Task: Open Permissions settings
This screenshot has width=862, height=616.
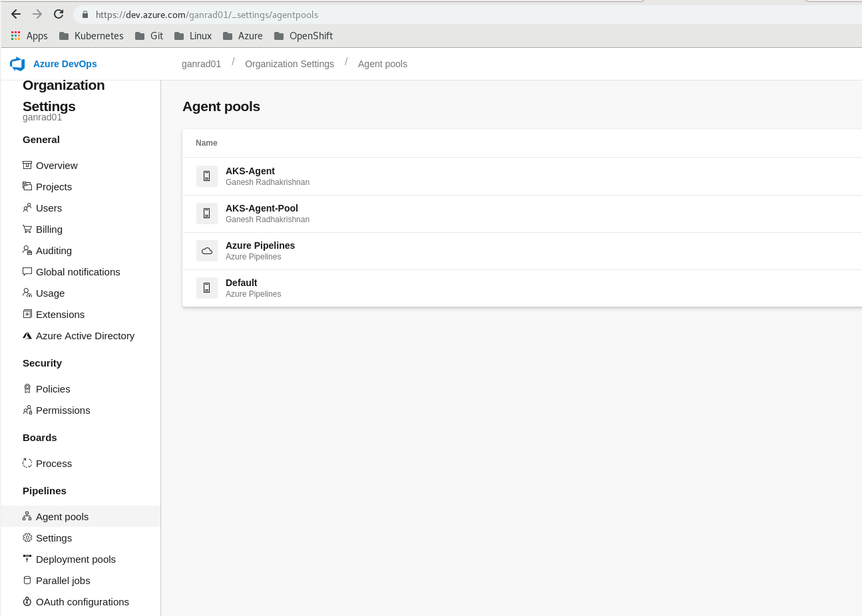Action: pos(63,410)
